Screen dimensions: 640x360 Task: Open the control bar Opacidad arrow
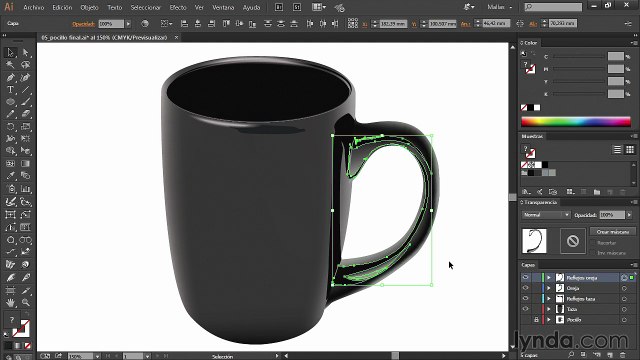[x=129, y=24]
